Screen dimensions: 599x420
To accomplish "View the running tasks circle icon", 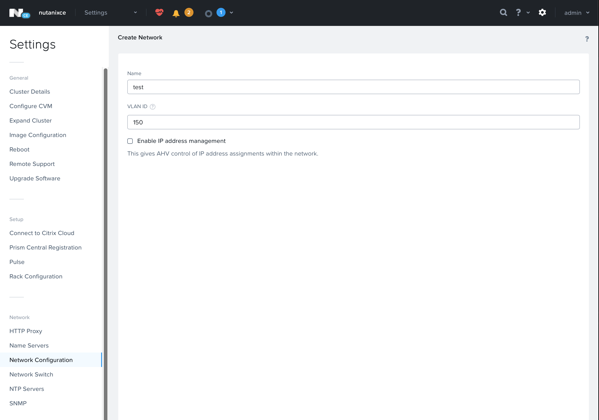I will pos(208,14).
